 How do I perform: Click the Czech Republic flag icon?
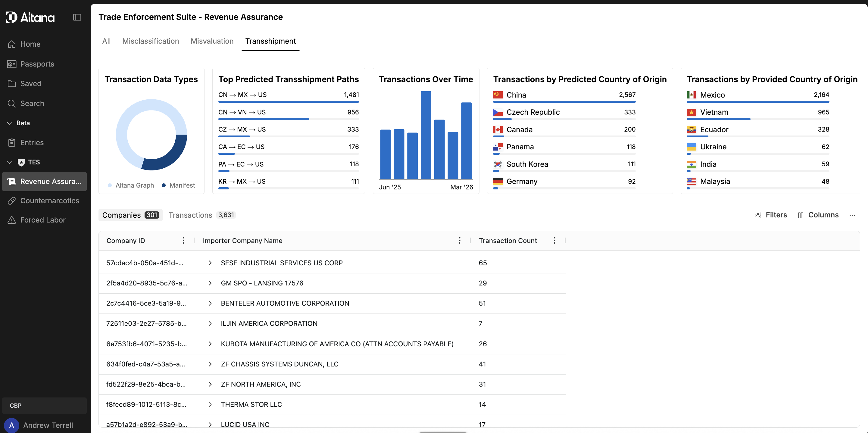[x=498, y=112]
